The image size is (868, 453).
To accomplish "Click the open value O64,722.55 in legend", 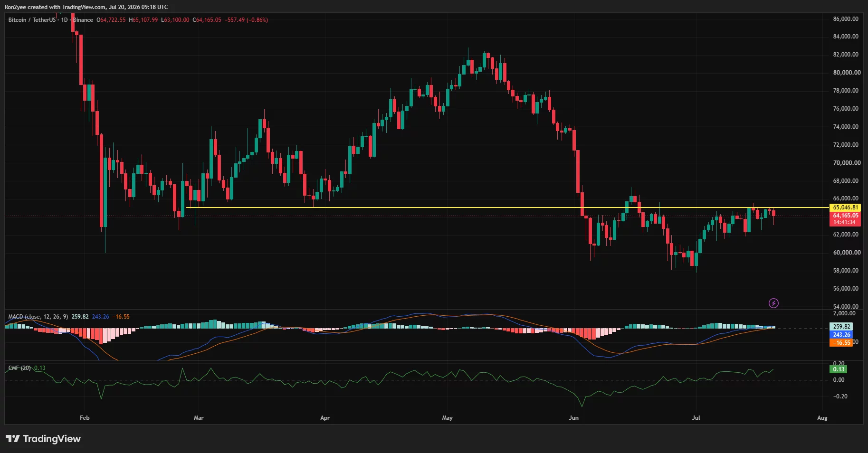I will (x=111, y=20).
